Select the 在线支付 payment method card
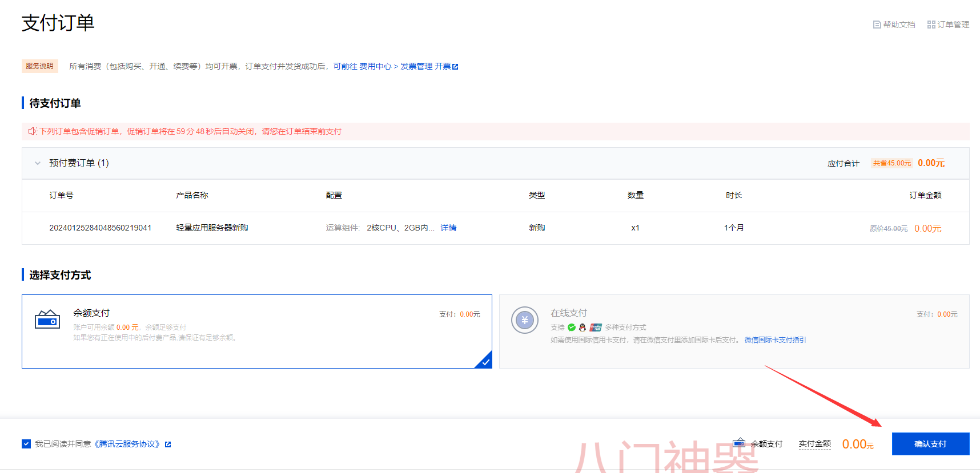Viewport: 980px width, 473px height. (x=734, y=331)
